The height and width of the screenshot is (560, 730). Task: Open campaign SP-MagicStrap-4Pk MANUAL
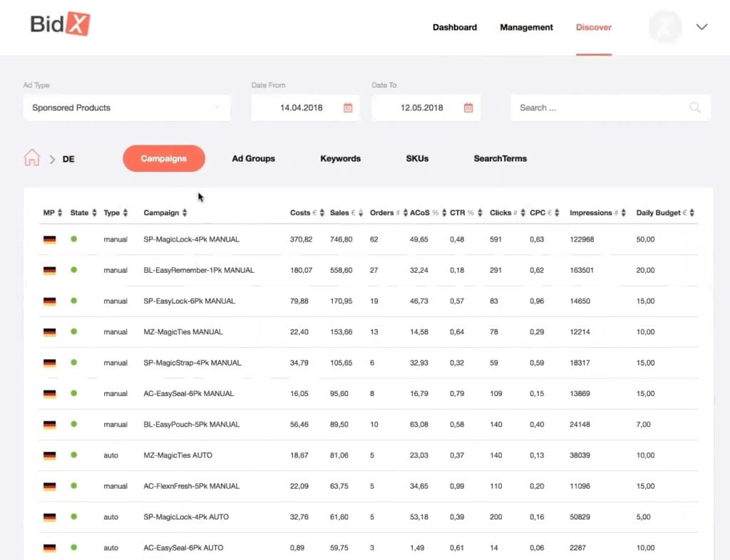[192, 363]
